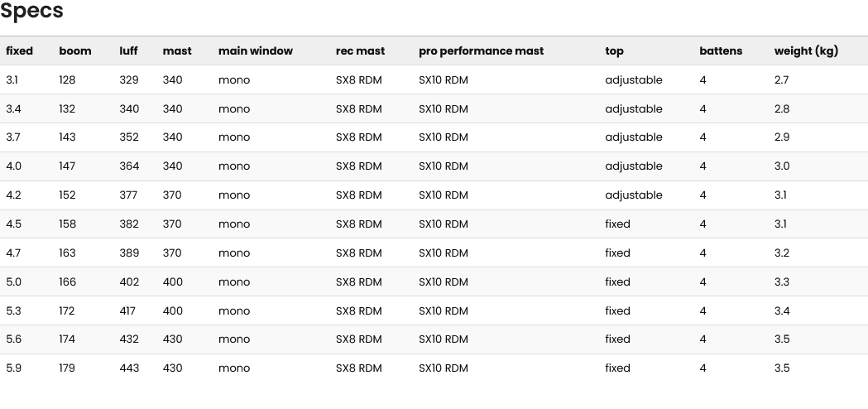Image resolution: width=868 pixels, height=409 pixels.
Task: Click the Specs heading
Action: pyautogui.click(x=31, y=11)
